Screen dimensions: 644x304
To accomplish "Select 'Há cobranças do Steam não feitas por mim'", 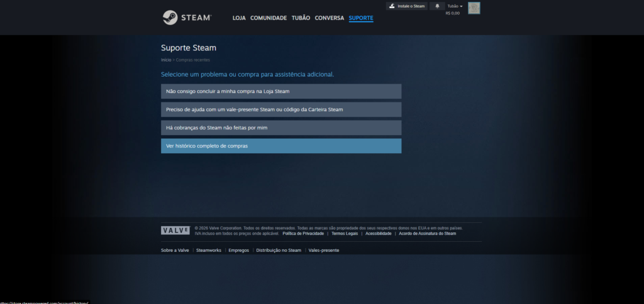I will 281,128.
